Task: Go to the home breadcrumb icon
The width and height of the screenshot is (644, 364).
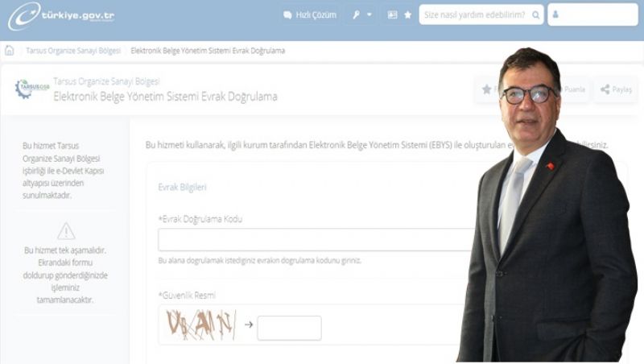Action: [10, 51]
